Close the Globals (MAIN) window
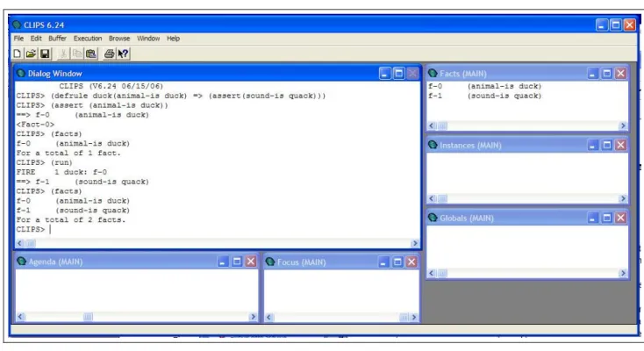 pos(620,218)
